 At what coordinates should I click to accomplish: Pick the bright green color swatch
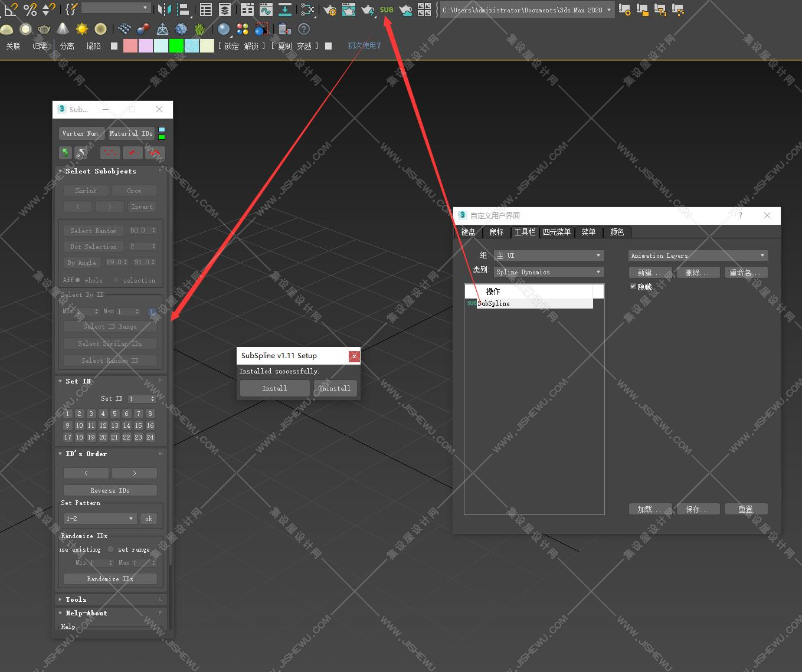coord(176,46)
